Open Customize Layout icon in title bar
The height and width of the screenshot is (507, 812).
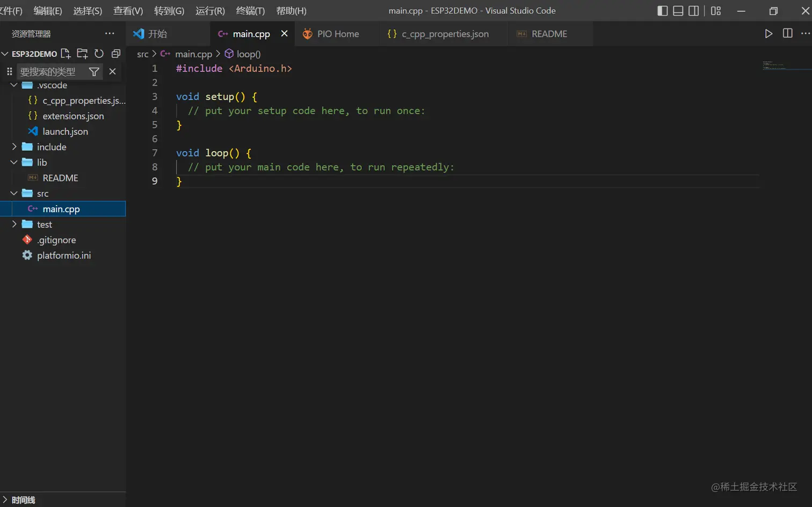tap(716, 11)
